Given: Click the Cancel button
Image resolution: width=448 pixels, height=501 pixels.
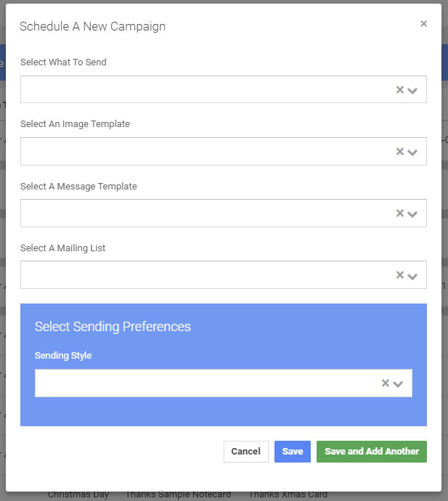Looking at the screenshot, I should pyautogui.click(x=245, y=452).
